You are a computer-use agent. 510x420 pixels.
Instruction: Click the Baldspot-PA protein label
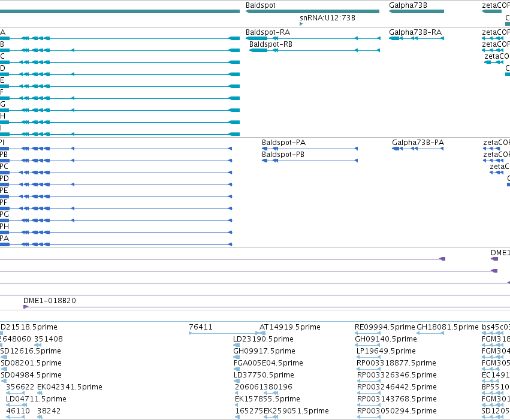click(283, 143)
